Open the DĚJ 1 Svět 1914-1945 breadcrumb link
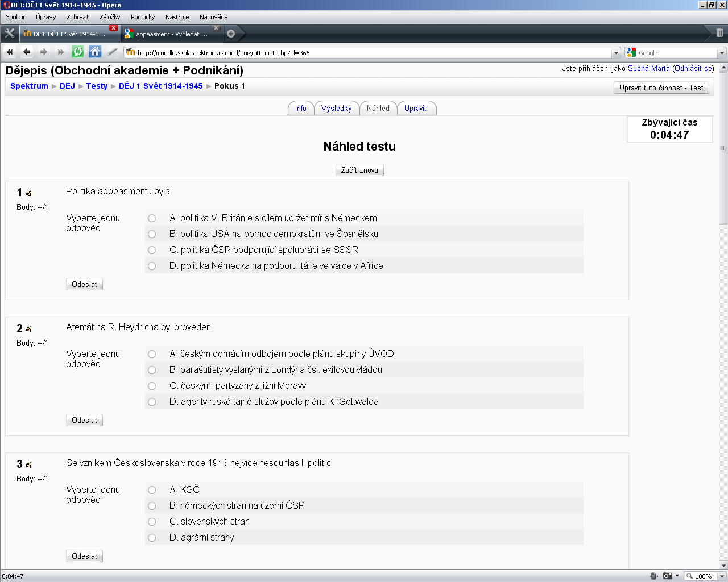Image resolution: width=728 pixels, height=582 pixels. [x=161, y=86]
